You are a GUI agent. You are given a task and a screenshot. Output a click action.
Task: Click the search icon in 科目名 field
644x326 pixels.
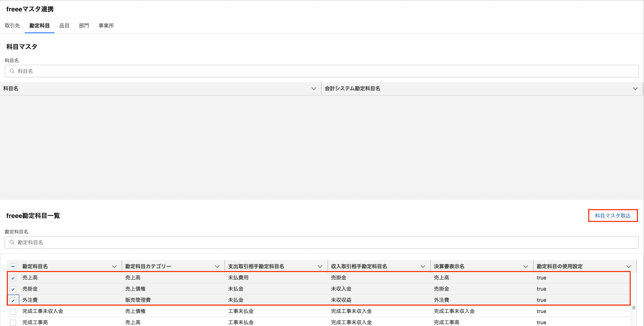(12, 71)
